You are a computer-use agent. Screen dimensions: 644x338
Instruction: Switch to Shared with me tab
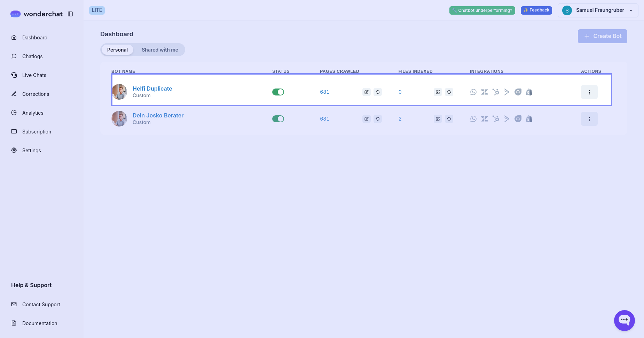tap(160, 50)
